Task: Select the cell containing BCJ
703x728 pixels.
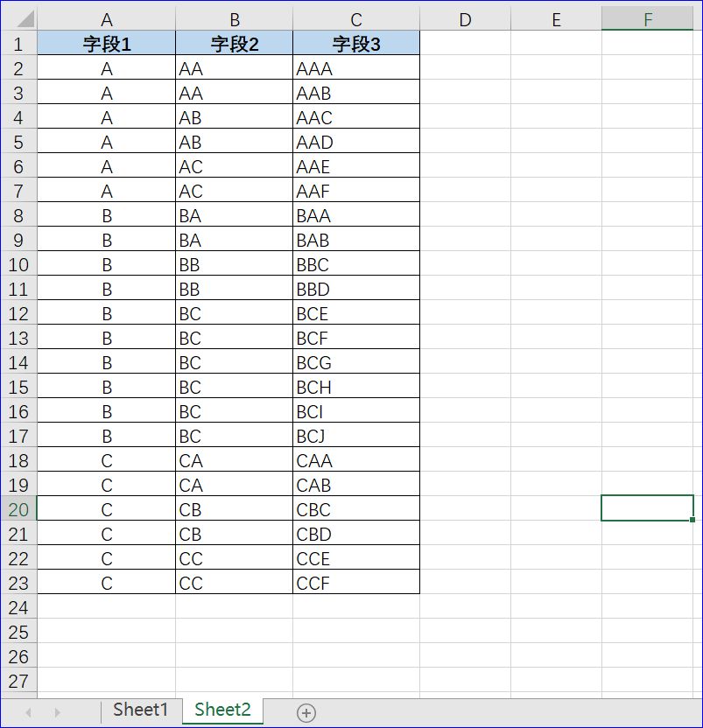Action: point(356,436)
